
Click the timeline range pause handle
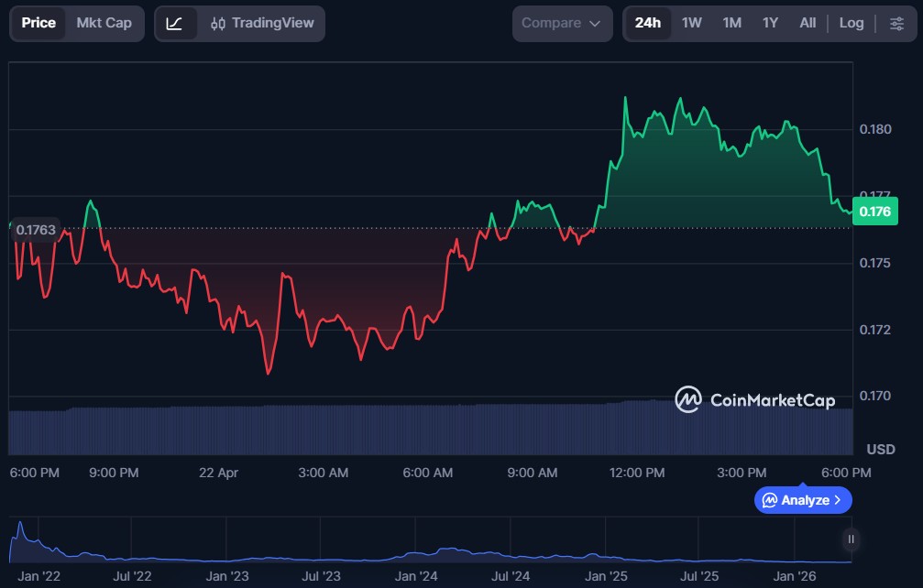pyautogui.click(x=852, y=539)
